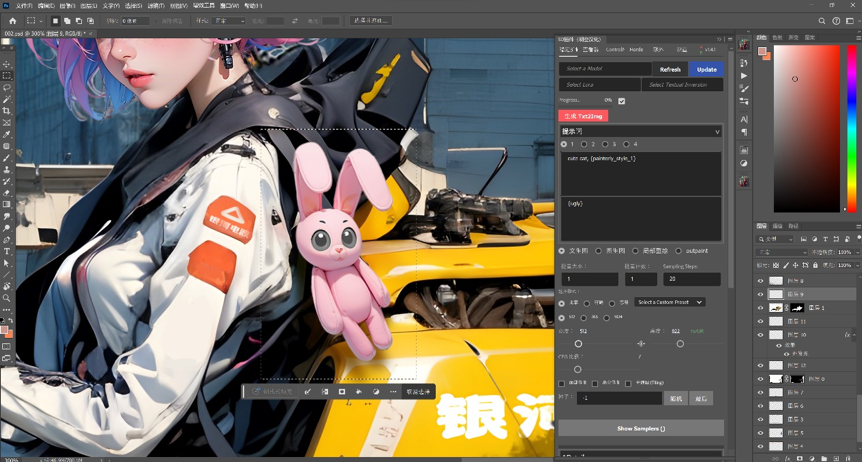Open the Paragraph panel icon in collapsed dock

point(744,133)
